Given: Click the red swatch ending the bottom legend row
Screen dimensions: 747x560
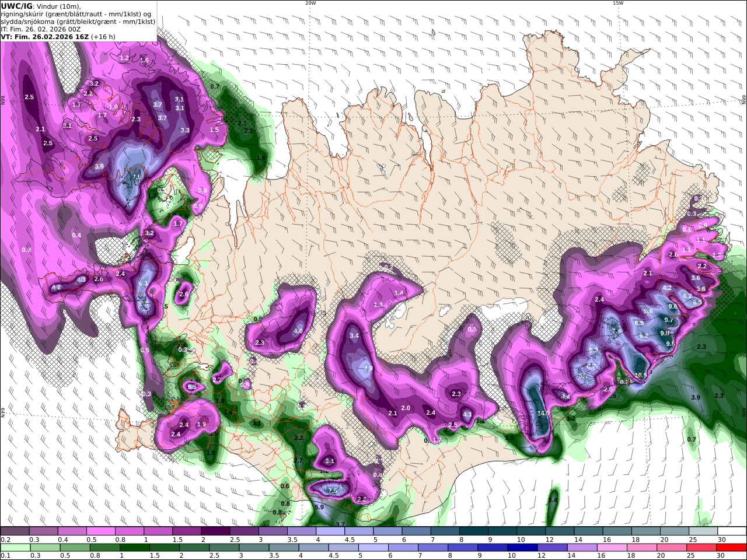Looking at the screenshot, I should click(x=732, y=548).
